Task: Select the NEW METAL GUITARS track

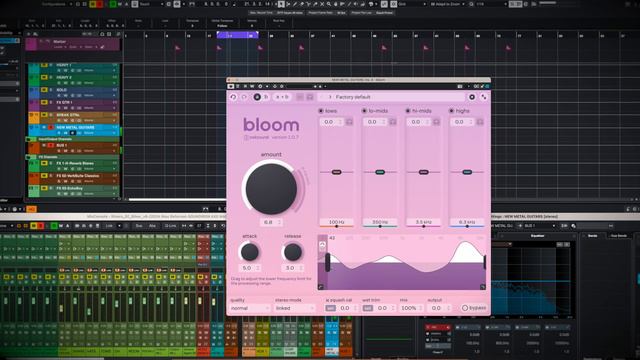Action: click(73, 130)
